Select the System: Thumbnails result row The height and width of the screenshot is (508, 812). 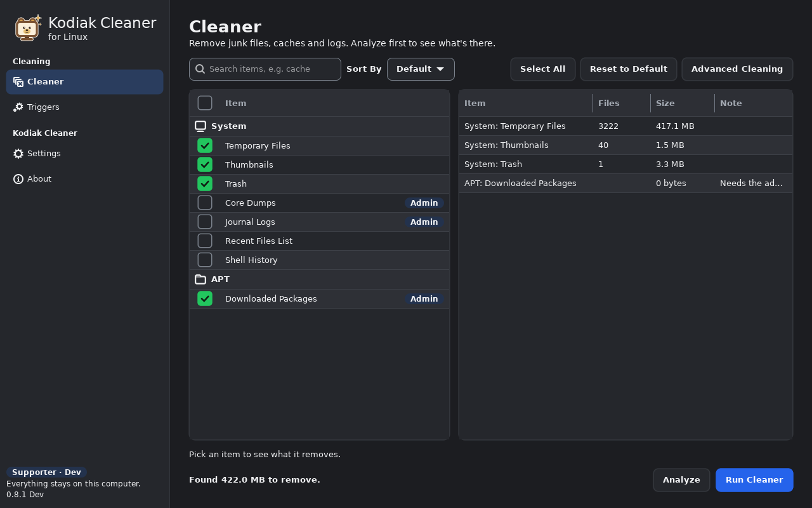[x=625, y=145]
